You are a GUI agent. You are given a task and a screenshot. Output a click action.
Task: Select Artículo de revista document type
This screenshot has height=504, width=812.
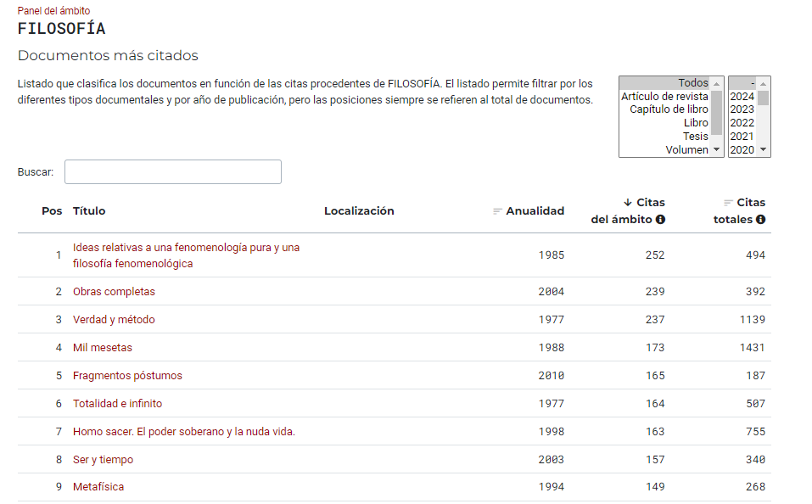(664, 97)
